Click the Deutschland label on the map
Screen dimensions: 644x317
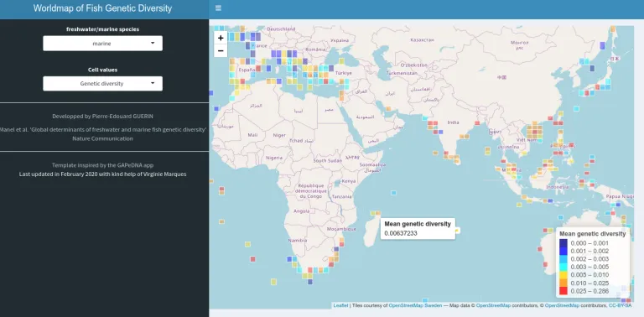281,29
